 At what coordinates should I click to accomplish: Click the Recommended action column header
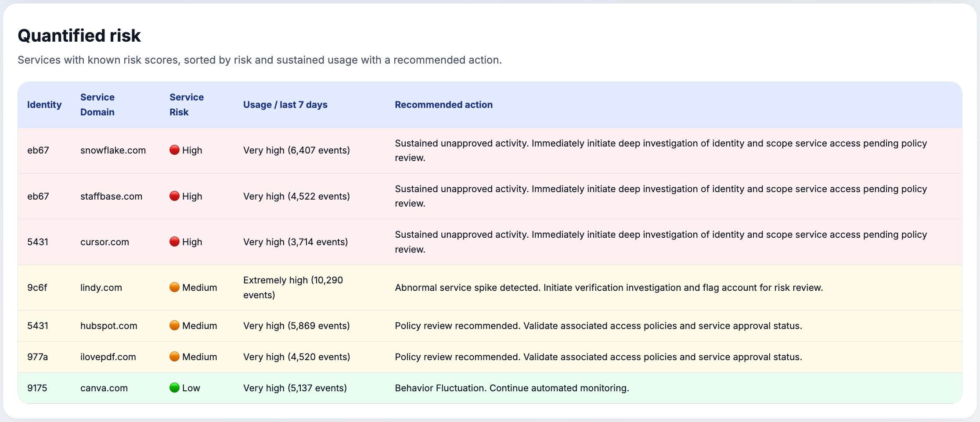(443, 104)
